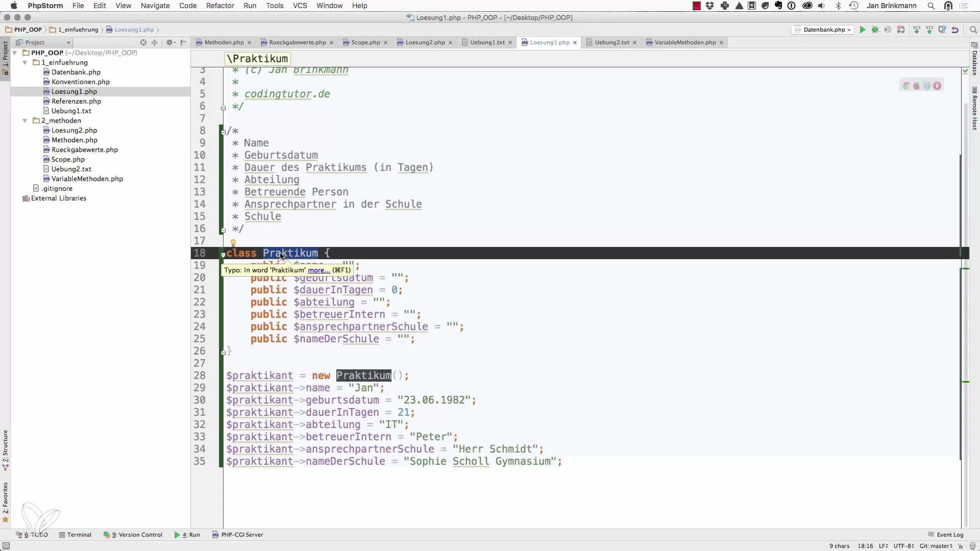This screenshot has width=980, height=551.
Task: Fold the class Praktikum block
Action: point(223,254)
